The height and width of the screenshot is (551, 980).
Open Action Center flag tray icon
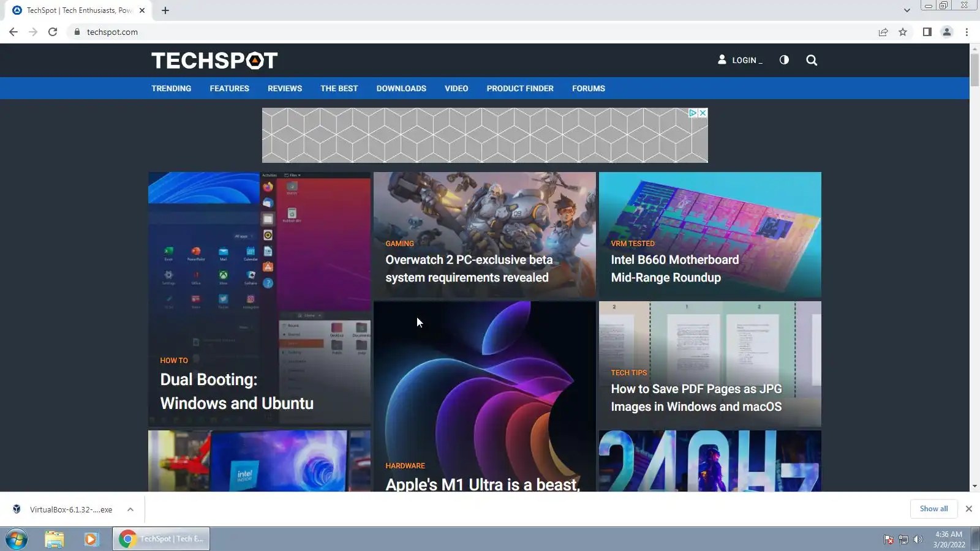[889, 539]
